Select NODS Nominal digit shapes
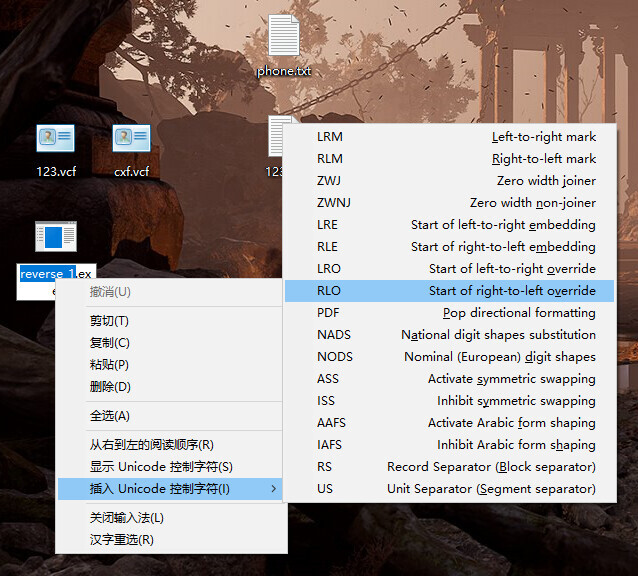 tap(450, 356)
